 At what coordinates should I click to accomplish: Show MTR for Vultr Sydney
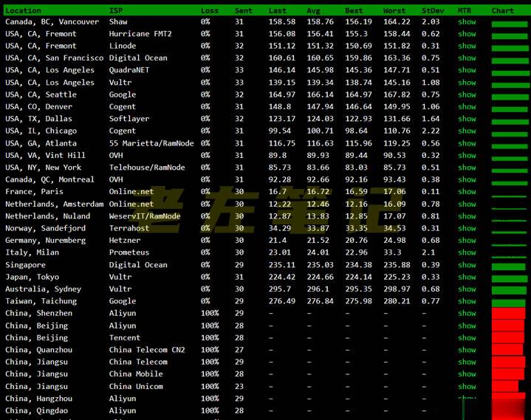467,289
